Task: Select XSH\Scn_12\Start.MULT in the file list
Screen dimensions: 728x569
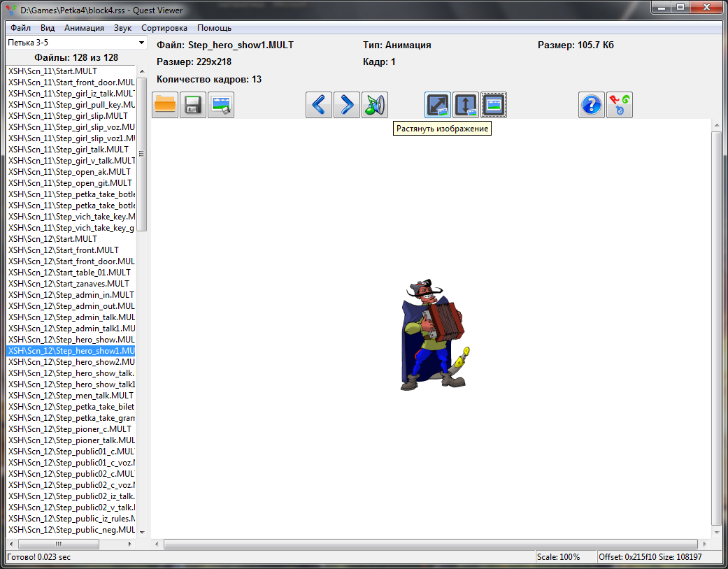Action: pos(52,239)
